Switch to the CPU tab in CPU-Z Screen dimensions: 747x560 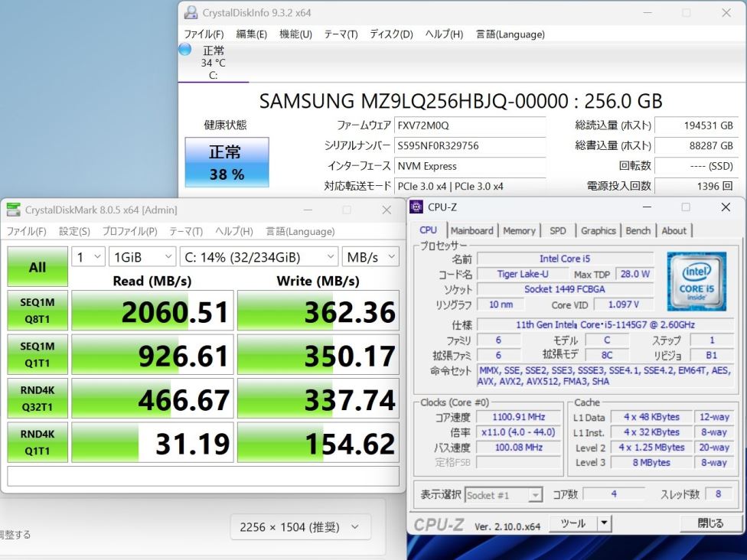429,230
